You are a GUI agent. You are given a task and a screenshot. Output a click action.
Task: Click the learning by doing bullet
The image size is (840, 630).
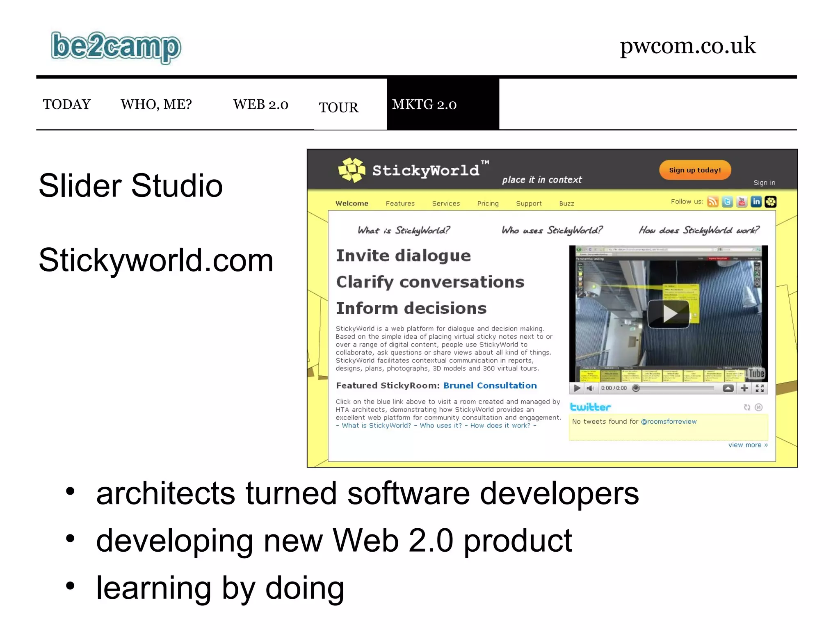(x=220, y=588)
